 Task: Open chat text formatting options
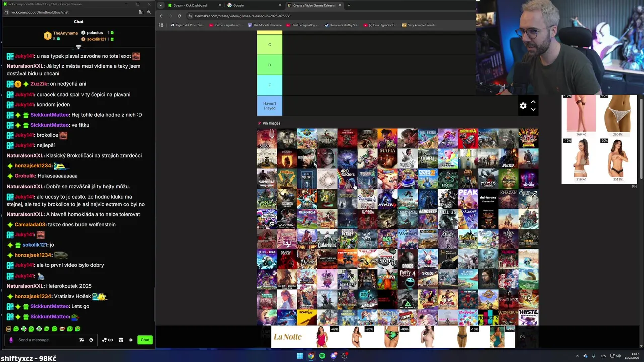[82, 340]
